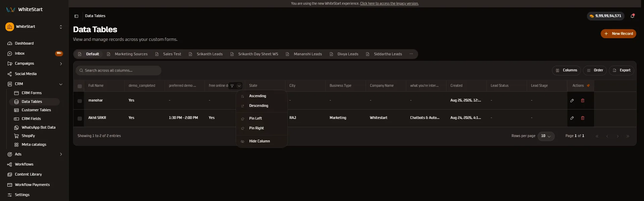
Task: Show more table tabs with ellipsis
Action: pyautogui.click(x=411, y=54)
